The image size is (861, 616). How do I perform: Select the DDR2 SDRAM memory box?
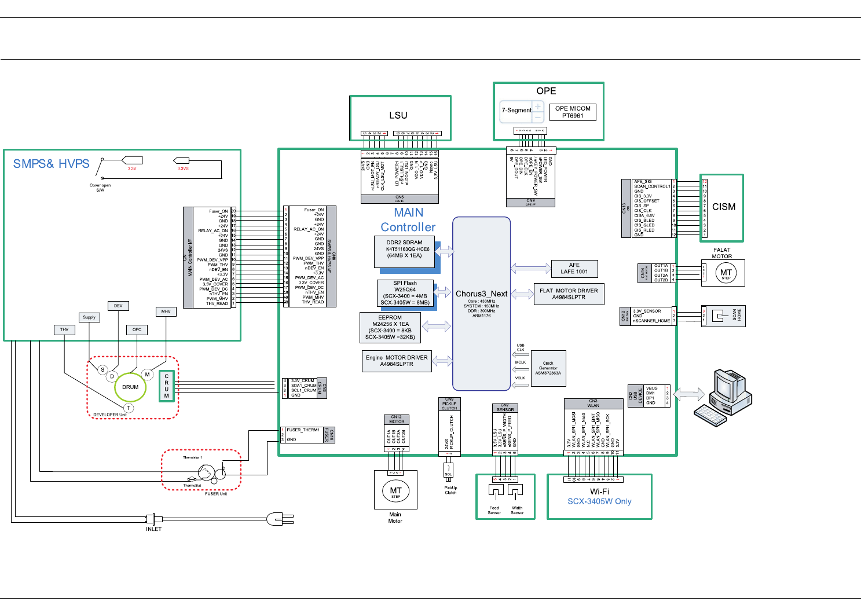coord(405,252)
